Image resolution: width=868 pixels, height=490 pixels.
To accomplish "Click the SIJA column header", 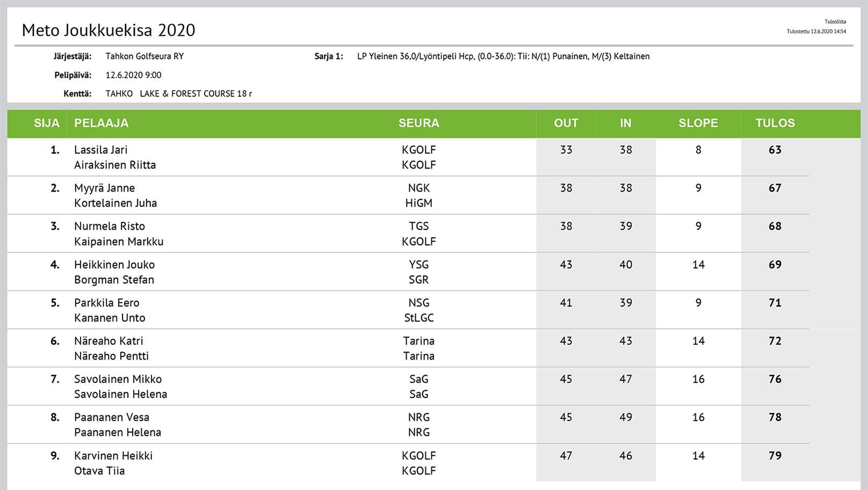I will tap(47, 123).
